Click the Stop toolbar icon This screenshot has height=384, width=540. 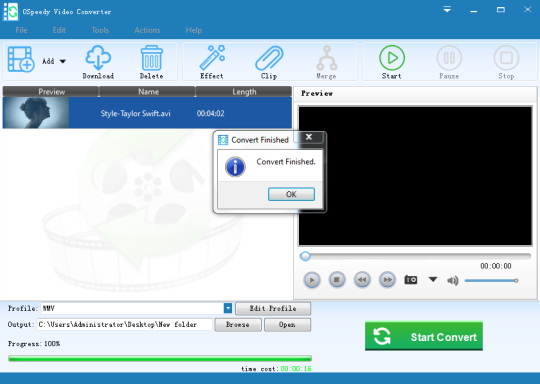click(x=506, y=62)
